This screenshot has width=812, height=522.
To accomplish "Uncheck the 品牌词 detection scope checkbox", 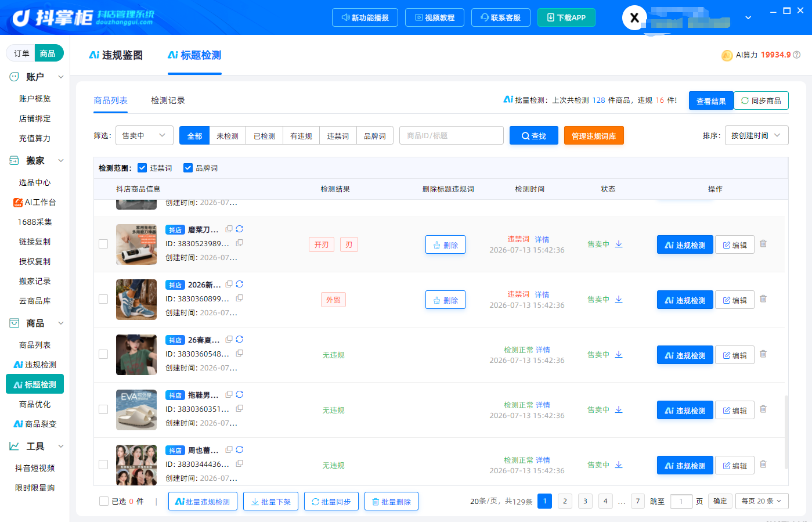I will [188, 168].
